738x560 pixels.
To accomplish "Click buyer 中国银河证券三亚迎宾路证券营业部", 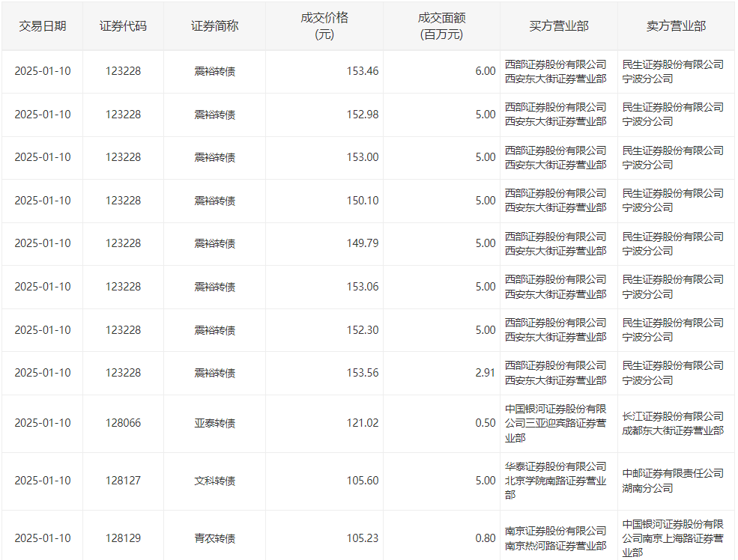I will [555, 424].
